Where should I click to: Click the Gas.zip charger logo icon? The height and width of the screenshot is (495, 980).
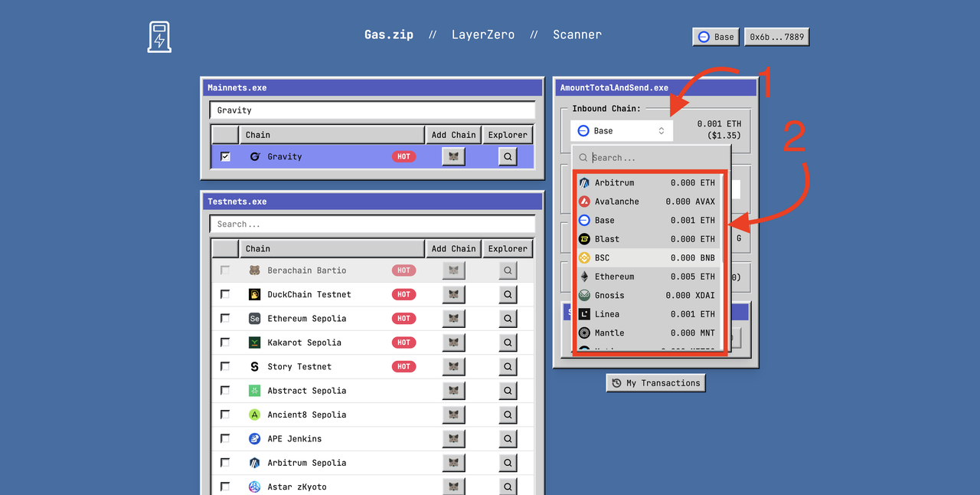point(159,36)
